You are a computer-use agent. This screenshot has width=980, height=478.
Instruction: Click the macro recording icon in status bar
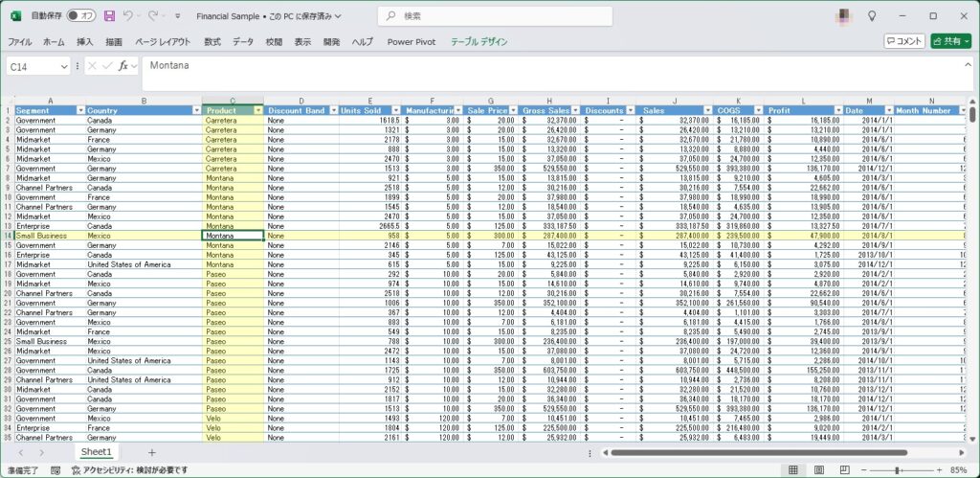pos(56,470)
